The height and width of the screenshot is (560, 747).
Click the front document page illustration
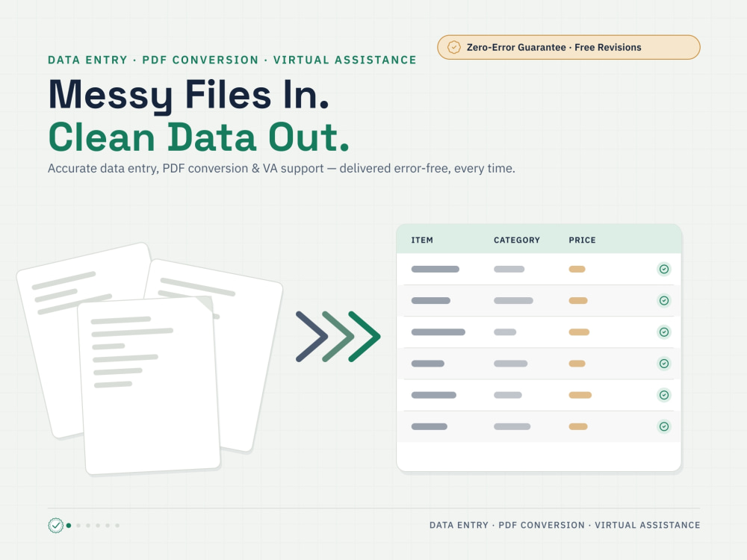click(x=149, y=386)
